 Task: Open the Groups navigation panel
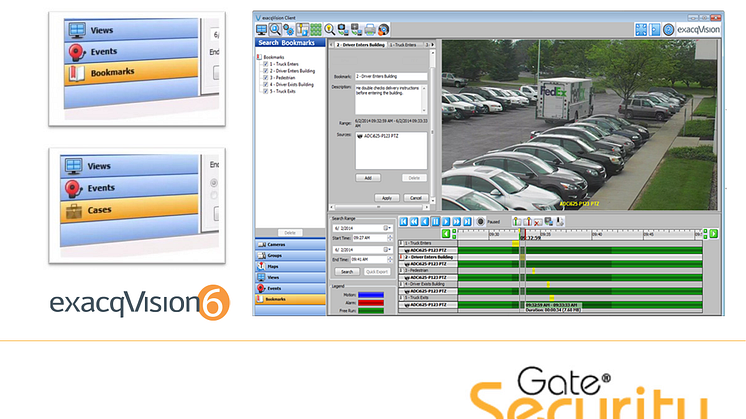pos(290,255)
